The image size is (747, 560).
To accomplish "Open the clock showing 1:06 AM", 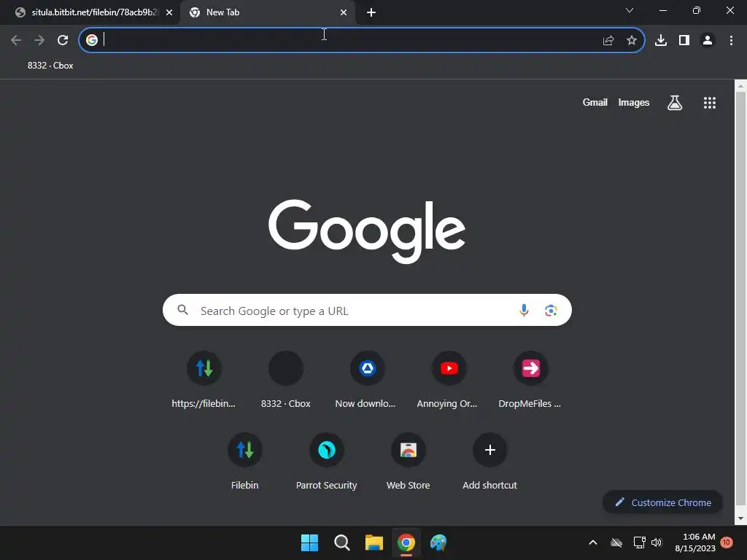I will pyautogui.click(x=695, y=542).
